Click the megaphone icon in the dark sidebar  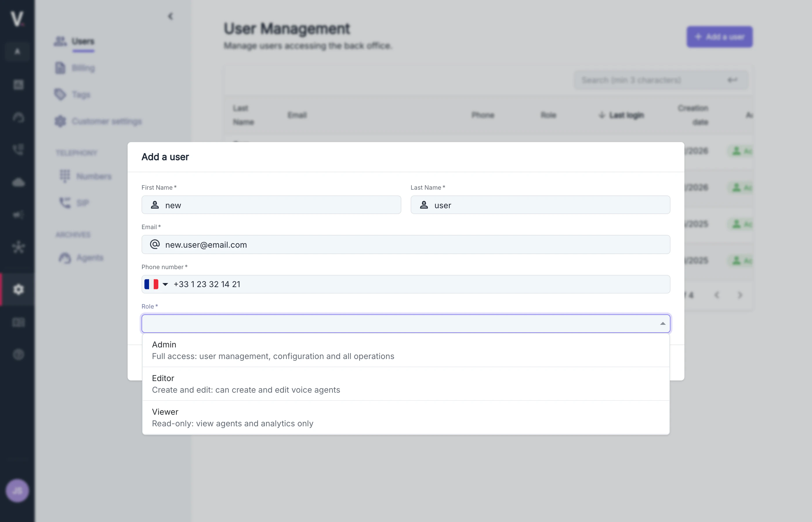[18, 214]
